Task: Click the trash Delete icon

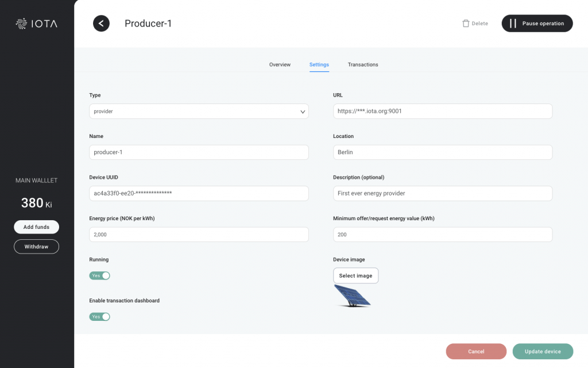Action: click(x=466, y=24)
